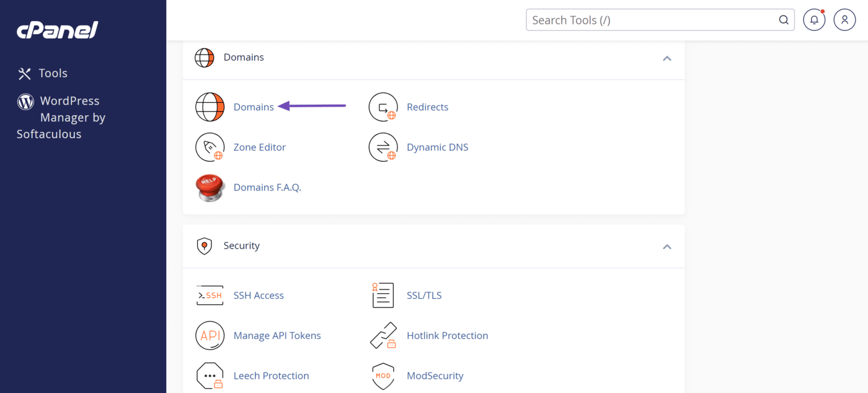Open the Manage API Tokens icon
Image resolution: width=868 pixels, height=393 pixels.
pos(210,336)
